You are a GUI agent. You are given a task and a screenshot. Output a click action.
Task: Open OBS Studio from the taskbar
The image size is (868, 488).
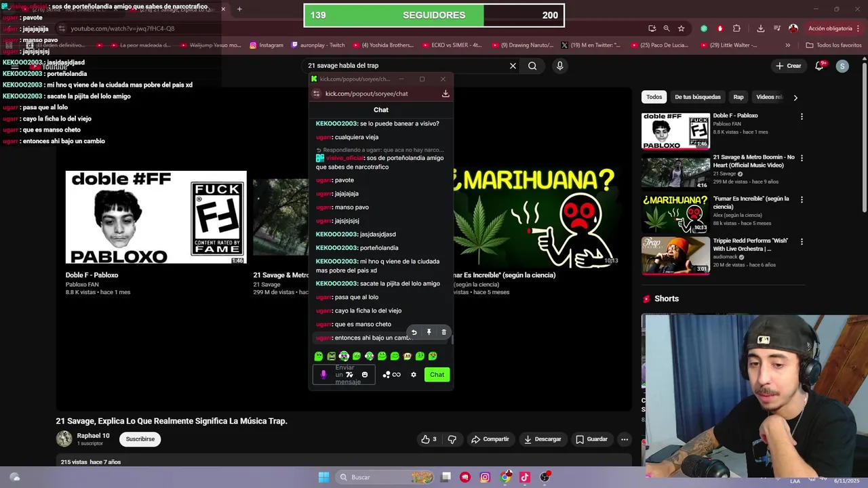(x=545, y=477)
